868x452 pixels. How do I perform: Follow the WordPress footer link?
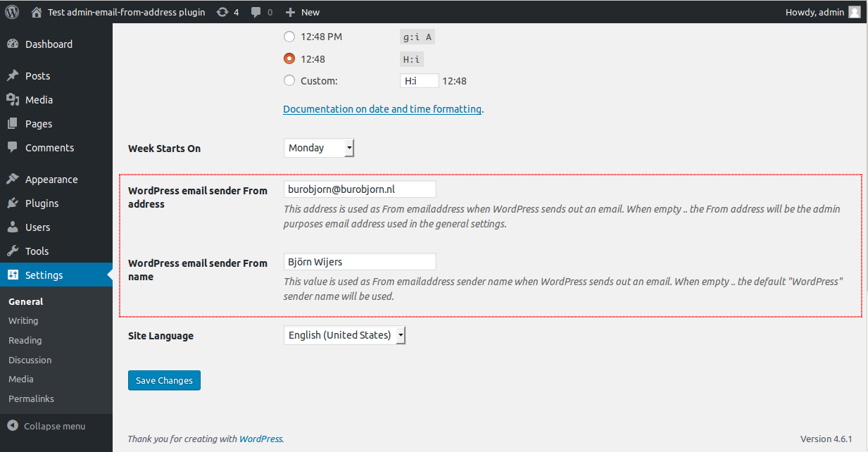(260, 439)
